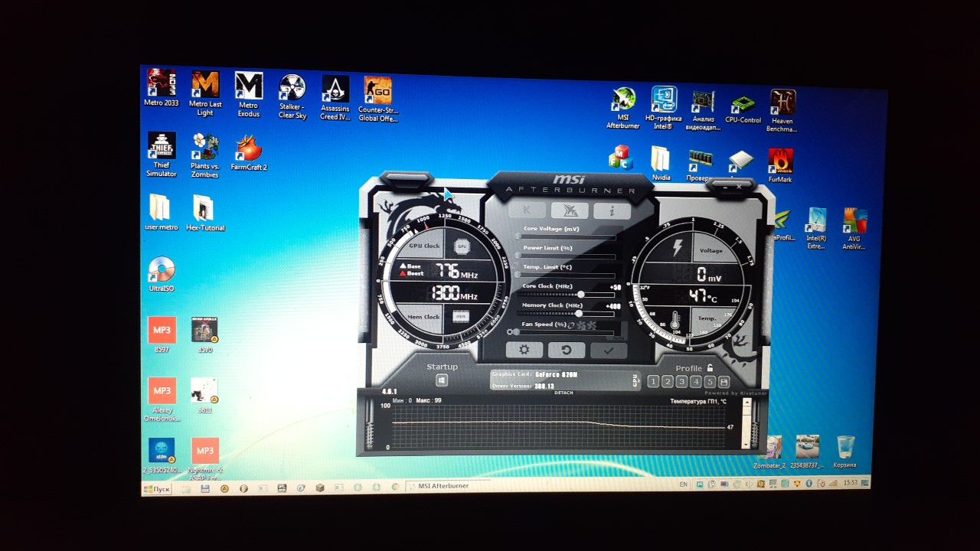Viewport: 980px width, 551px height.
Task: Apply settings with the checkmark button
Action: coord(609,350)
